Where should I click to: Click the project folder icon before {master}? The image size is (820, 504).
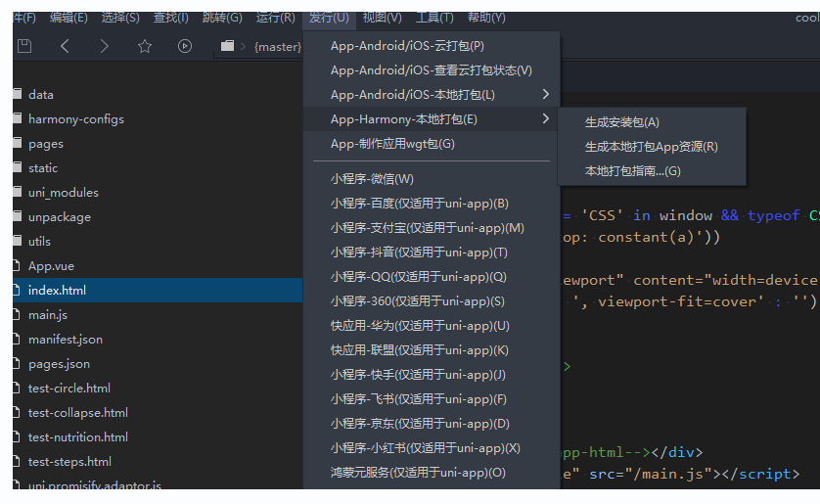(228, 46)
